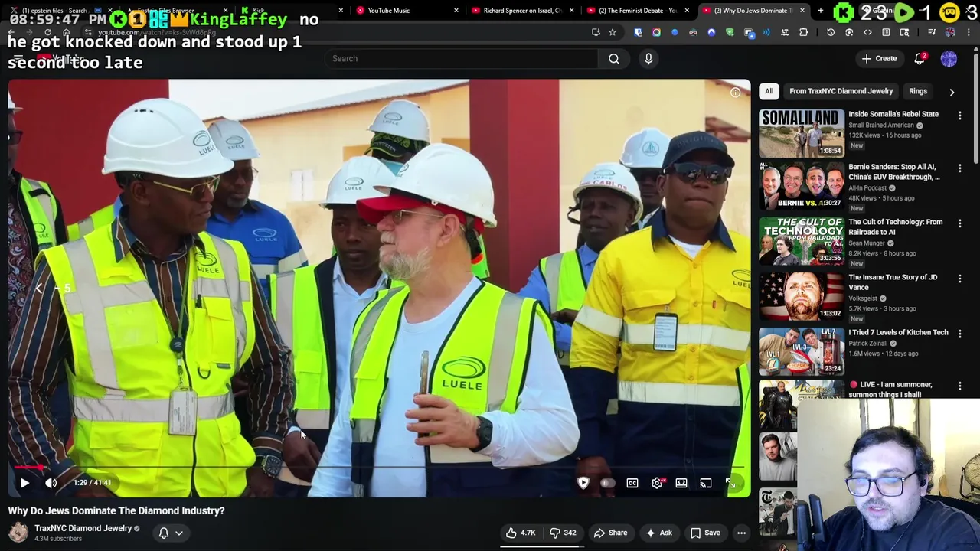Open the YouTube notifications bell
980x551 pixels.
coord(920,59)
